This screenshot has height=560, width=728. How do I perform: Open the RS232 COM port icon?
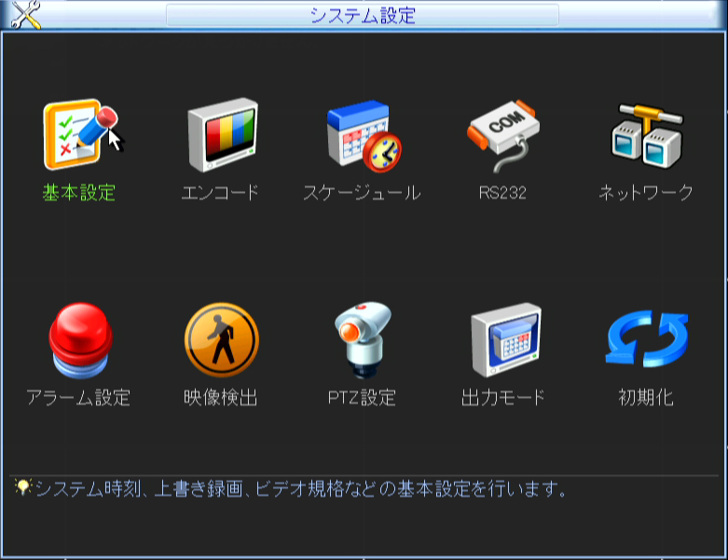(x=503, y=135)
